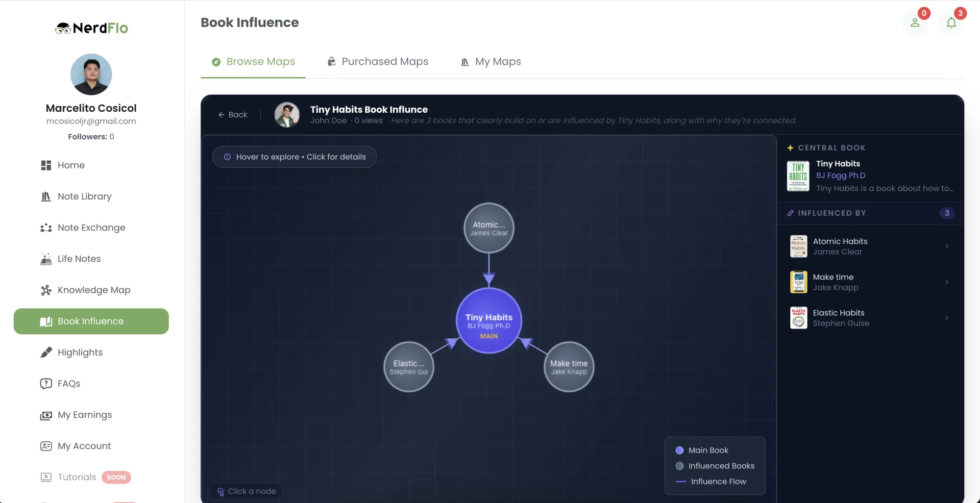Click the Central Book sparkle icon
980x503 pixels.
790,148
